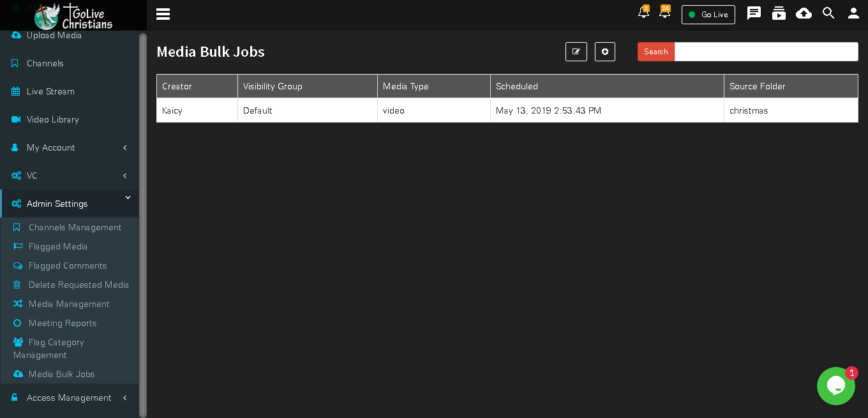The height and width of the screenshot is (418, 868).
Task: Click the Media Bulk Jobs cloud icon
Action: point(18,374)
